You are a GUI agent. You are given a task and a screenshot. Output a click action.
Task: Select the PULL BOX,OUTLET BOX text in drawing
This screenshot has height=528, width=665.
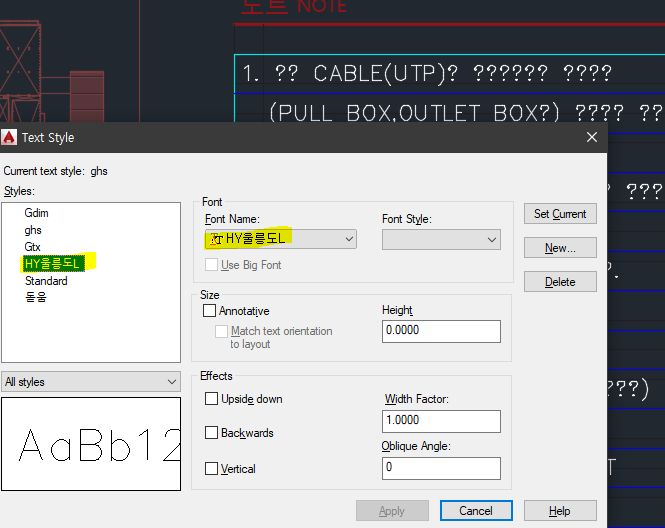[x=465, y=113]
